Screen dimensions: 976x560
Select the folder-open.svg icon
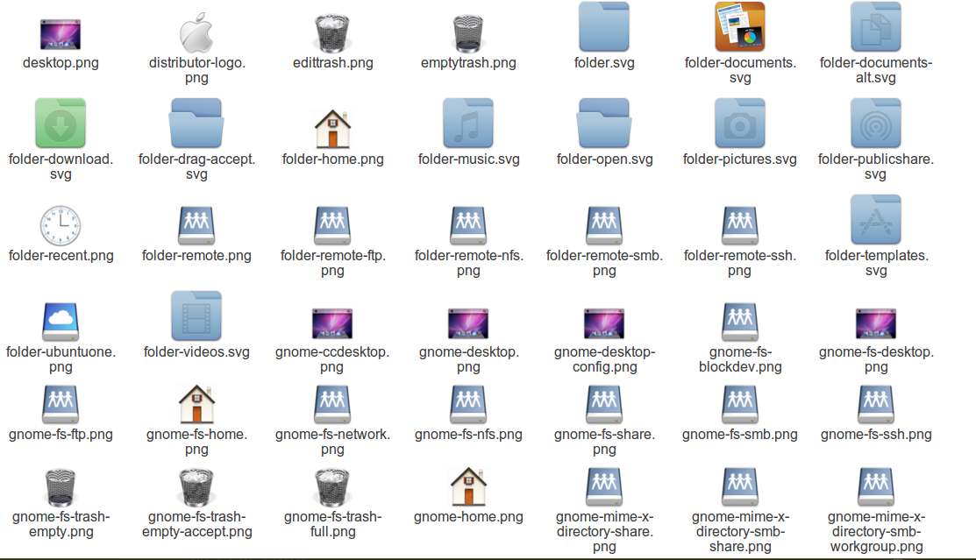click(x=604, y=123)
